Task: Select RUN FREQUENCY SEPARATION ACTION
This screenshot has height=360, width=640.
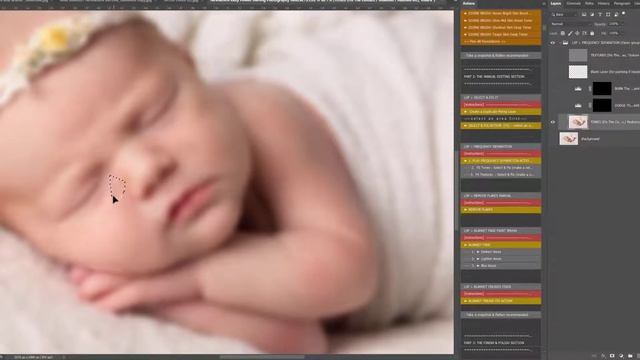Action: coord(501,161)
